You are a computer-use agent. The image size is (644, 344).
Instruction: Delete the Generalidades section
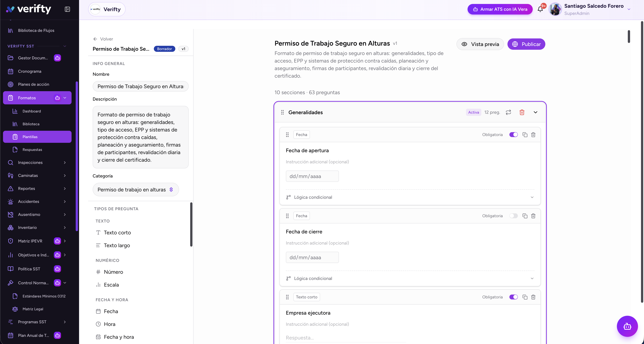pyautogui.click(x=522, y=112)
